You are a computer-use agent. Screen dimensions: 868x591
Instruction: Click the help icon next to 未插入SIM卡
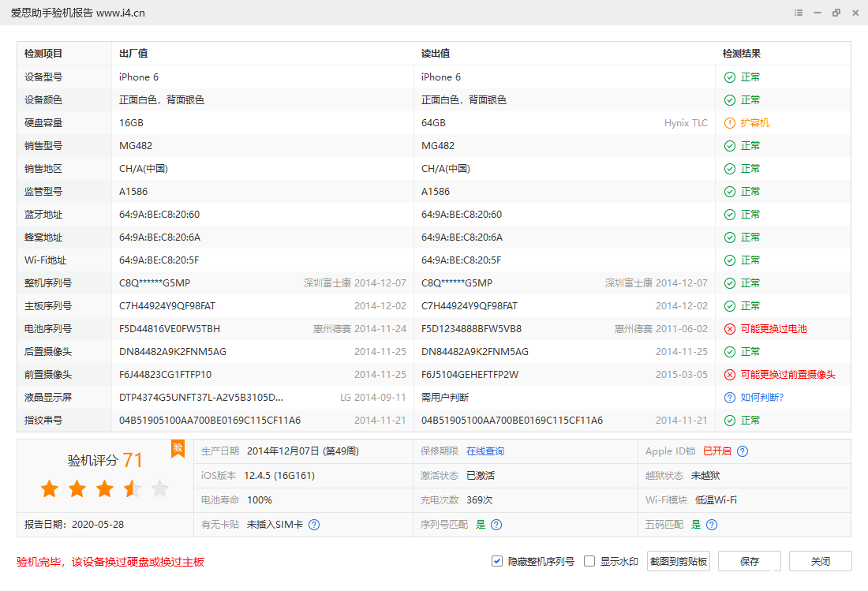tap(314, 525)
